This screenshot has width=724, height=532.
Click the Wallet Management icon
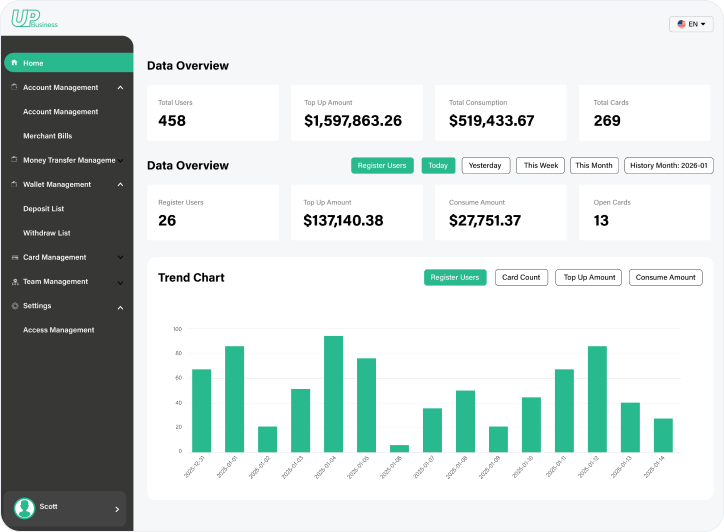tap(14, 185)
